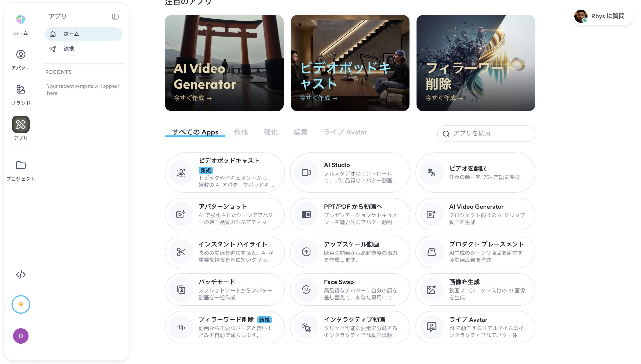The width and height of the screenshot is (641, 364).
Task: Open the AI Video Generator featured card
Action: click(224, 63)
